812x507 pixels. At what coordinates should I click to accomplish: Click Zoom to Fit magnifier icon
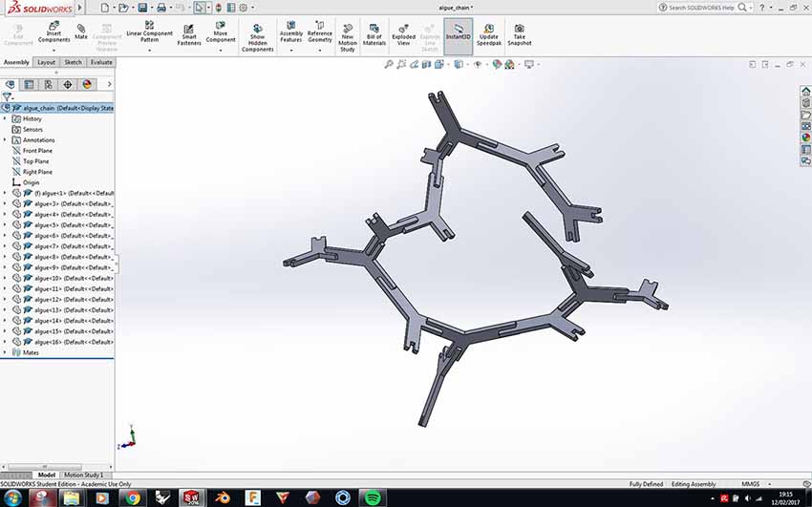[389, 64]
